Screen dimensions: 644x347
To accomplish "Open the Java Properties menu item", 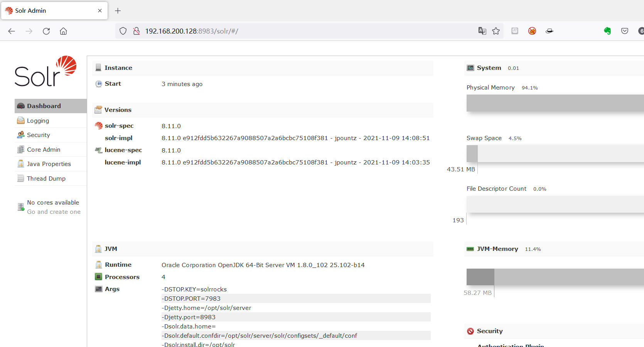I will click(51, 164).
